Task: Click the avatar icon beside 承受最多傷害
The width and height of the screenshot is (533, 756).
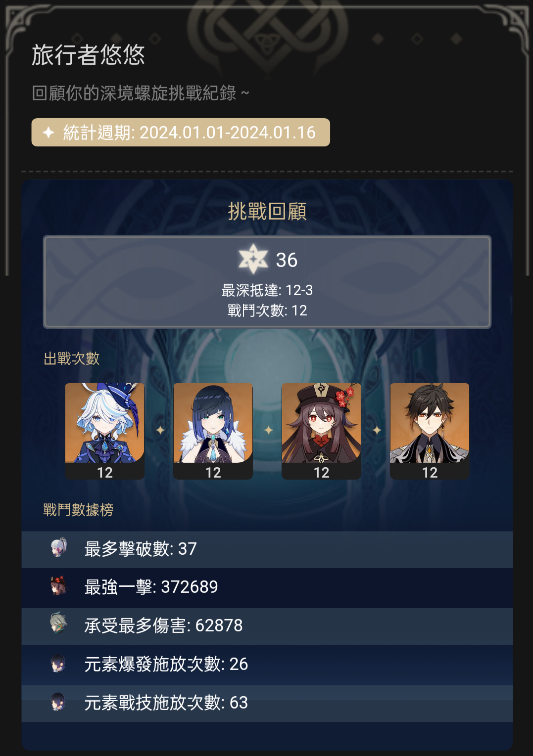Action: [58, 624]
